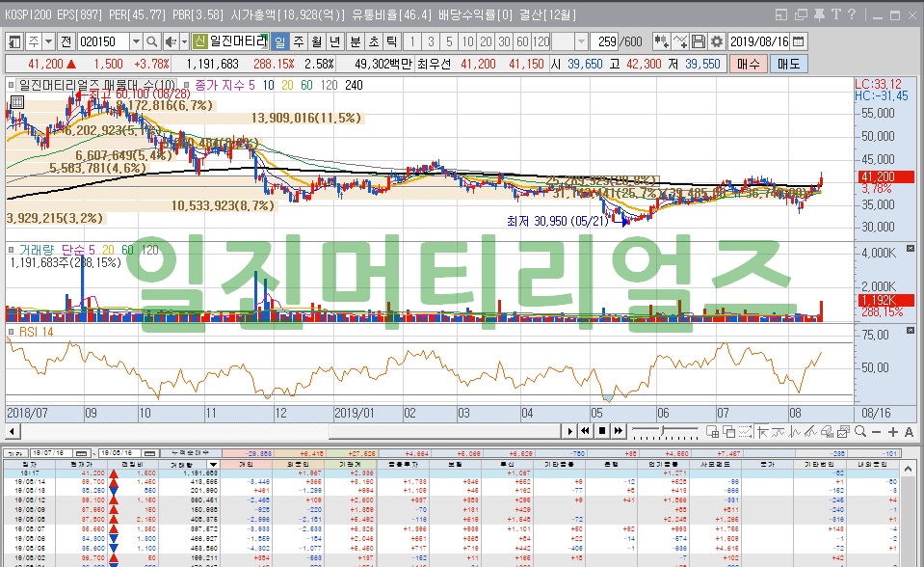Image resolution: width=924 pixels, height=567 pixels.
Task: Toggle the 월 monthly period button
Action: coord(317,41)
